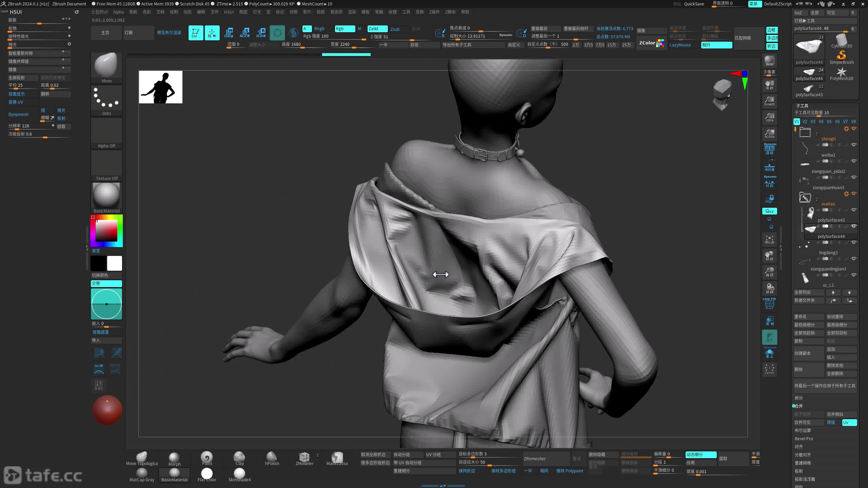Apply the MatCap Gray material
The image size is (868, 488).
tap(142, 474)
